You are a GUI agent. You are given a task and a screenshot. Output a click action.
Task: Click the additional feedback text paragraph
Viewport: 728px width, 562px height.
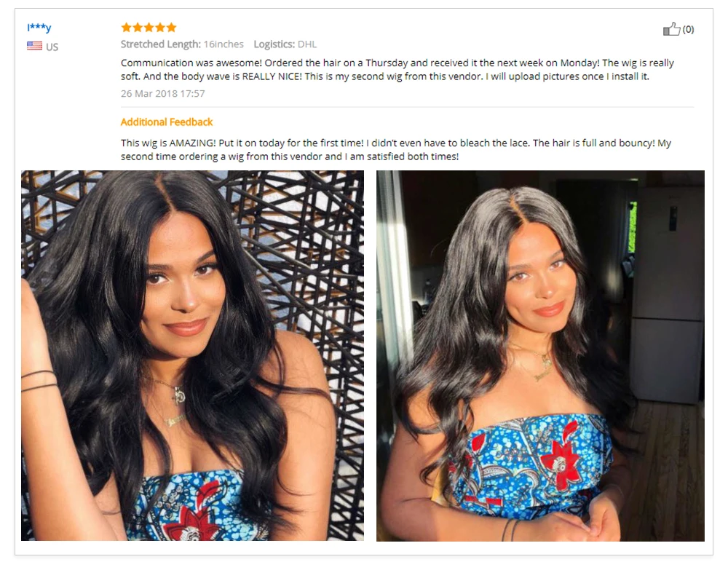coord(395,149)
